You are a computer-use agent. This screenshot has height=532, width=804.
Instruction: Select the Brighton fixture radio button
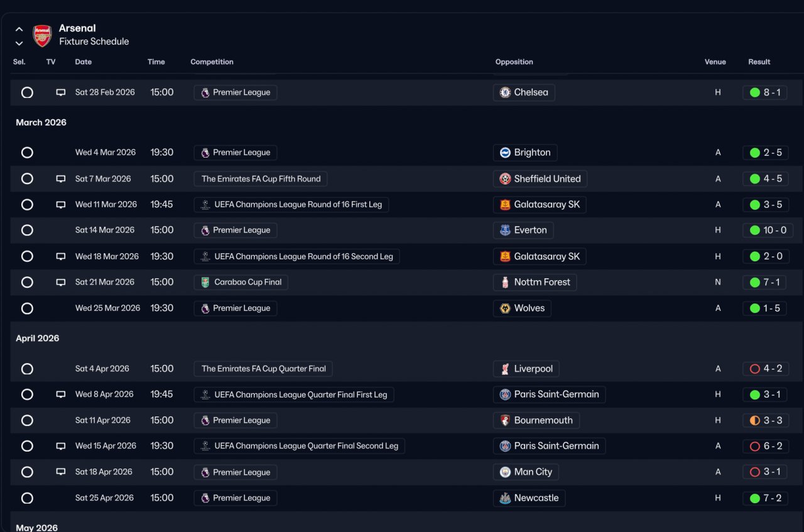coord(27,153)
